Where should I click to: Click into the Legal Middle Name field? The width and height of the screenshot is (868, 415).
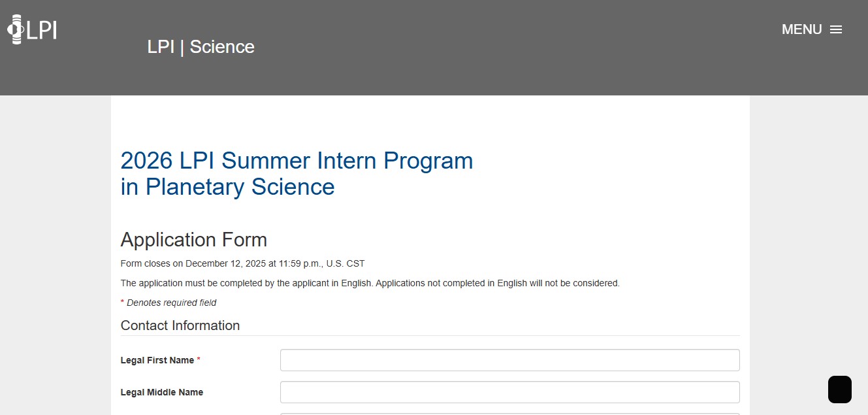[x=509, y=392]
